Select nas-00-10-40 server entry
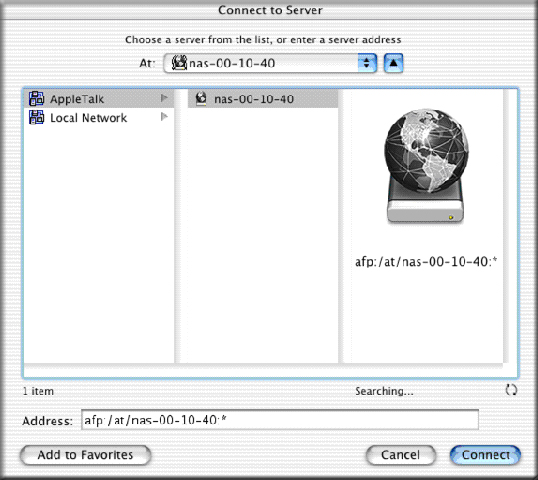 [x=263, y=99]
